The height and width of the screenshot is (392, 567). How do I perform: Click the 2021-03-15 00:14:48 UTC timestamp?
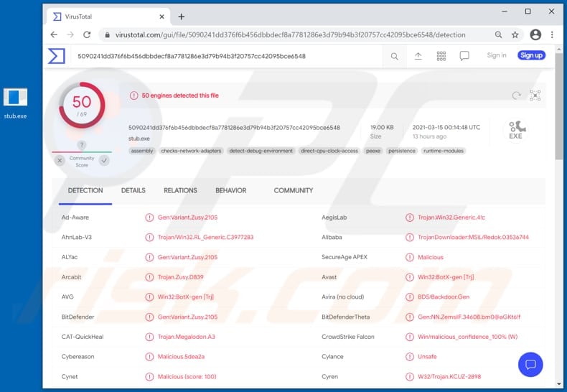point(446,127)
